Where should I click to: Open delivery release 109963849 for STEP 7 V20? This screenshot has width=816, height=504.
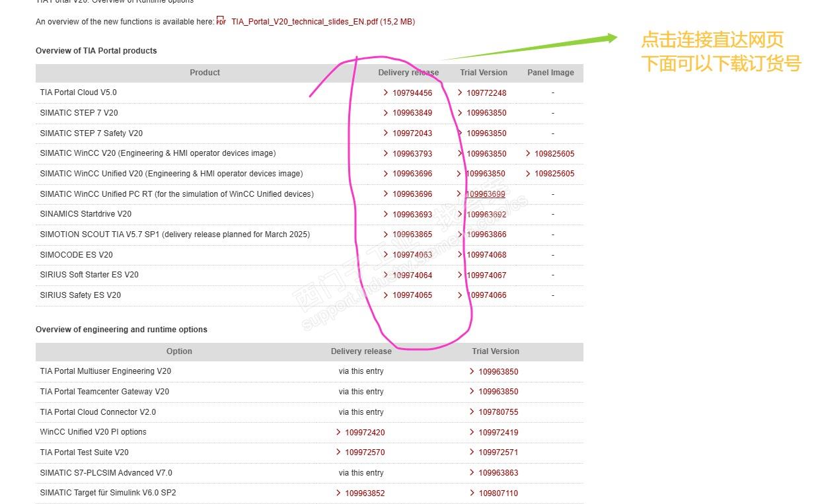(x=412, y=113)
